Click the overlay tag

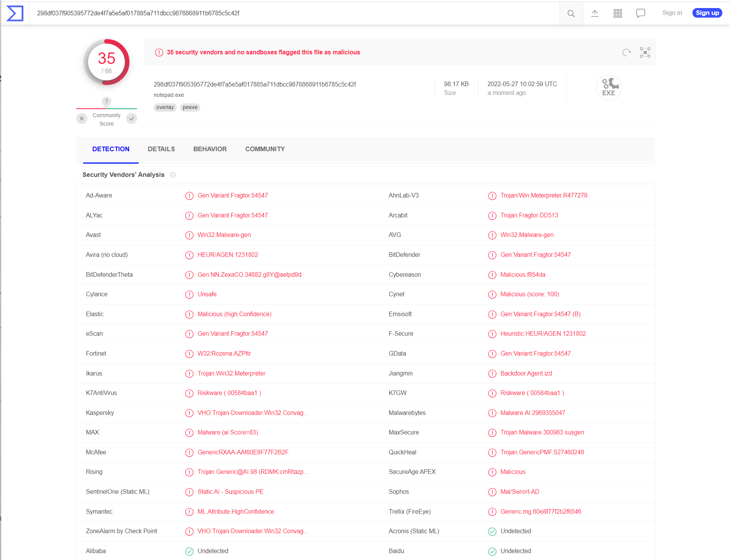165,108
